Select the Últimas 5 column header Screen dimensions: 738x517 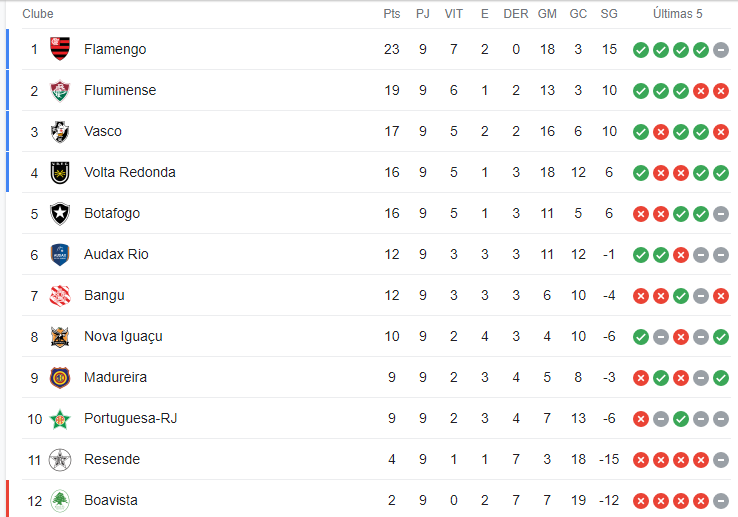[677, 14]
